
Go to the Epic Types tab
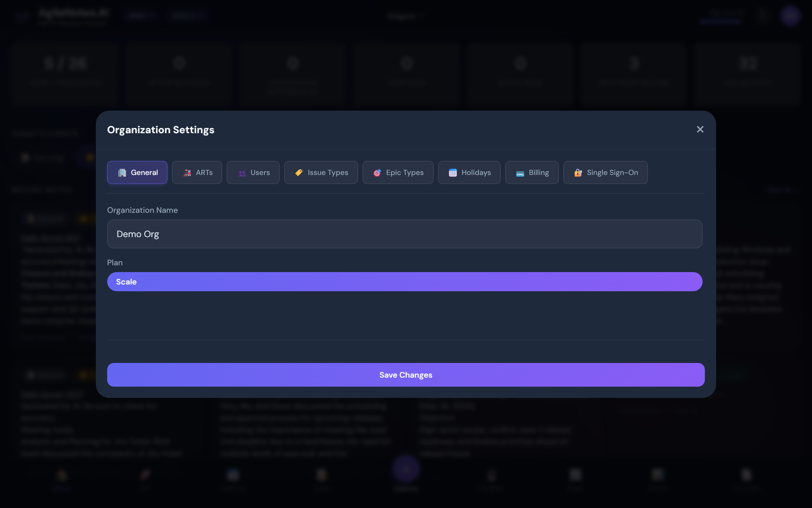(x=398, y=172)
